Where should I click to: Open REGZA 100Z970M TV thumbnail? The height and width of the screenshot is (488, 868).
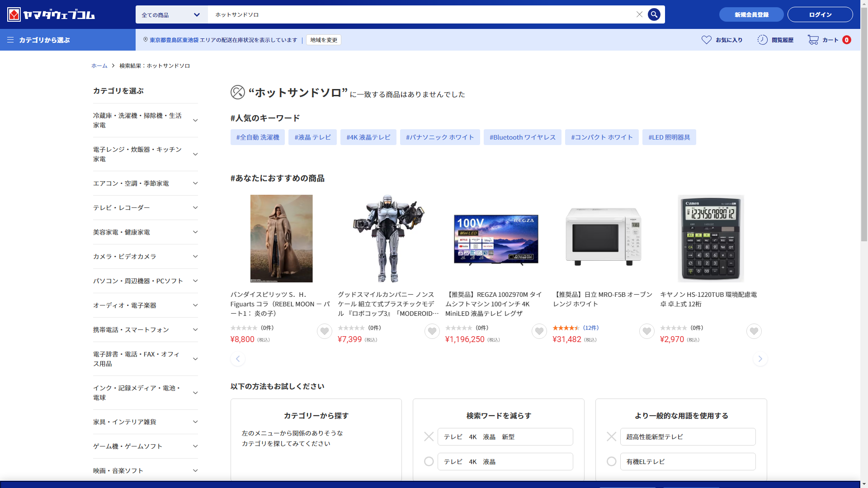tap(496, 239)
